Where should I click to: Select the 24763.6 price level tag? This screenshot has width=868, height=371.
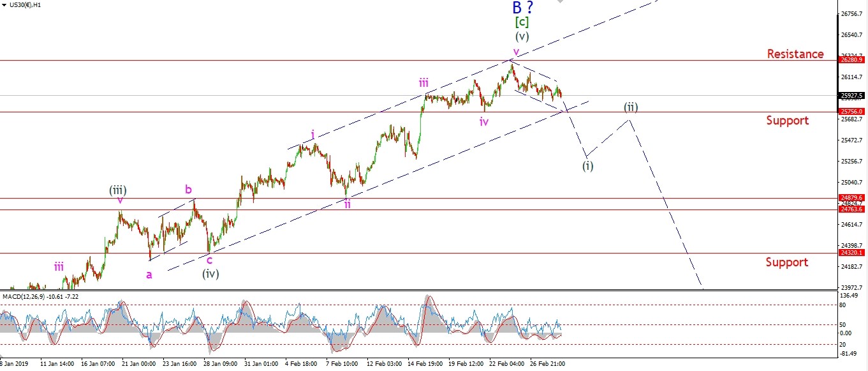(852, 209)
